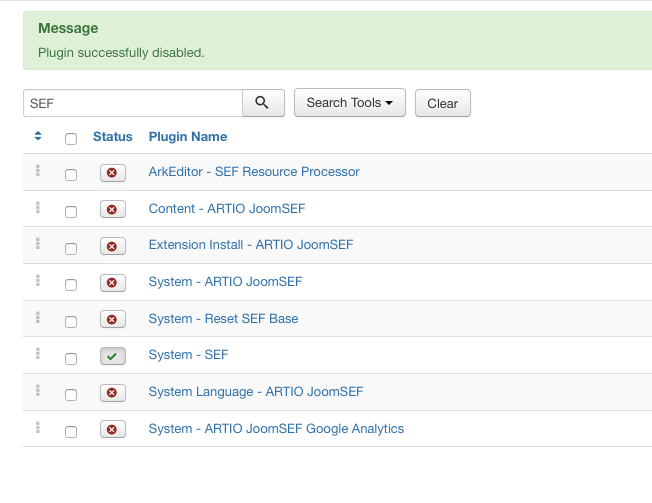Screen dimensions: 652x503
Task: Toggle System - ARTIO JoomSEF status icon
Action: 113,283
